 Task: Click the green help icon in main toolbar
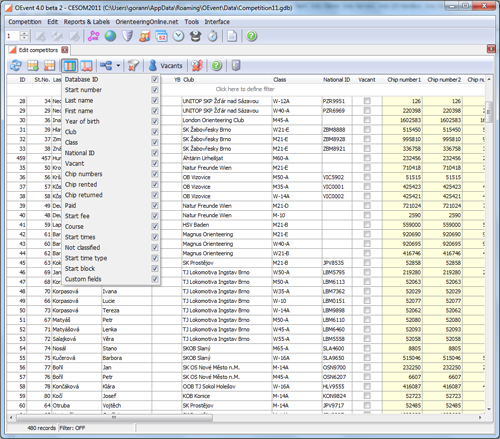click(x=252, y=36)
